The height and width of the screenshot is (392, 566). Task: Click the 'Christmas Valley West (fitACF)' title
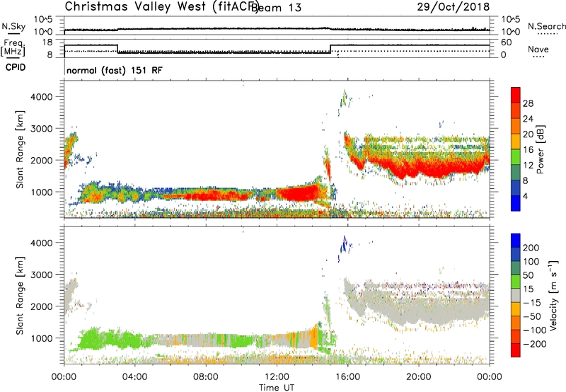(x=161, y=6)
